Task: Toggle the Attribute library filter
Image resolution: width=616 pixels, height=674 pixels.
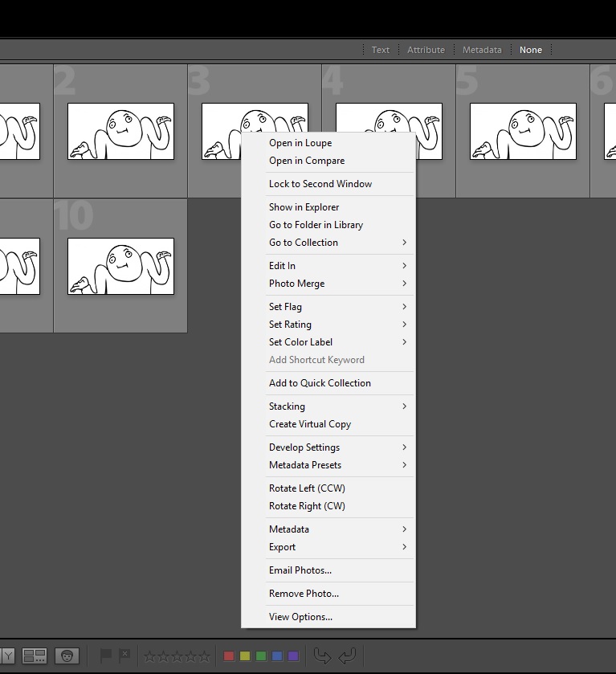Action: tap(426, 50)
